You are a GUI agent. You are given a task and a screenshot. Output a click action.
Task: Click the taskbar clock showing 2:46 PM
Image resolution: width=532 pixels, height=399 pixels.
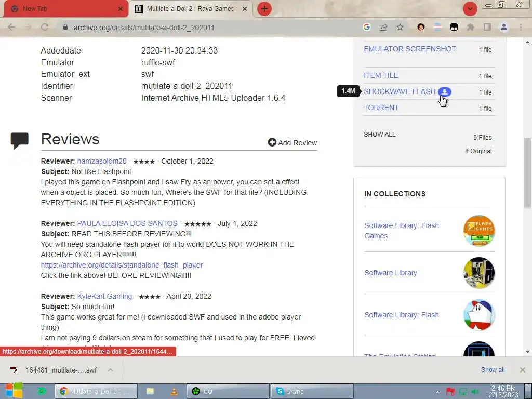tap(503, 391)
